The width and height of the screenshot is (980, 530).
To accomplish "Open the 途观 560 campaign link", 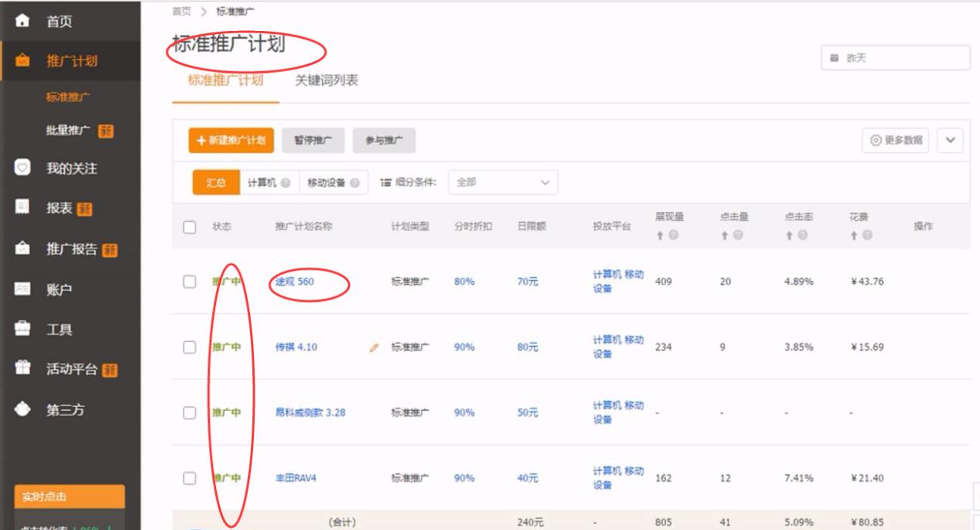I will 293,282.
